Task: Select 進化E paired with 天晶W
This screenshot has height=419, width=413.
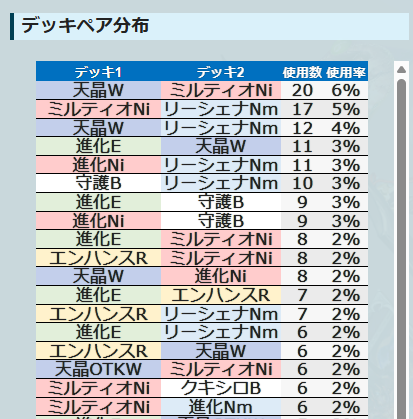Action: coord(98,146)
